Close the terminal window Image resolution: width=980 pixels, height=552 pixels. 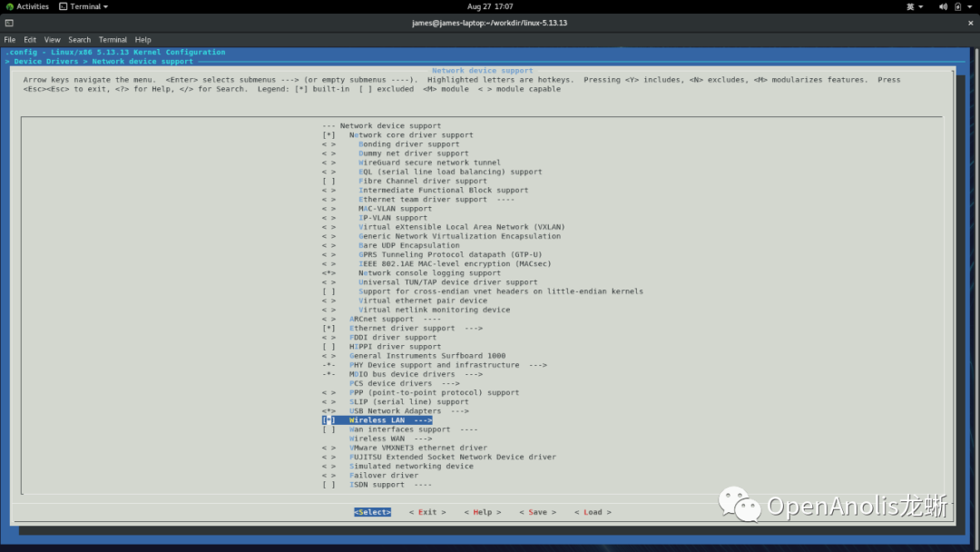pyautogui.click(x=971, y=23)
